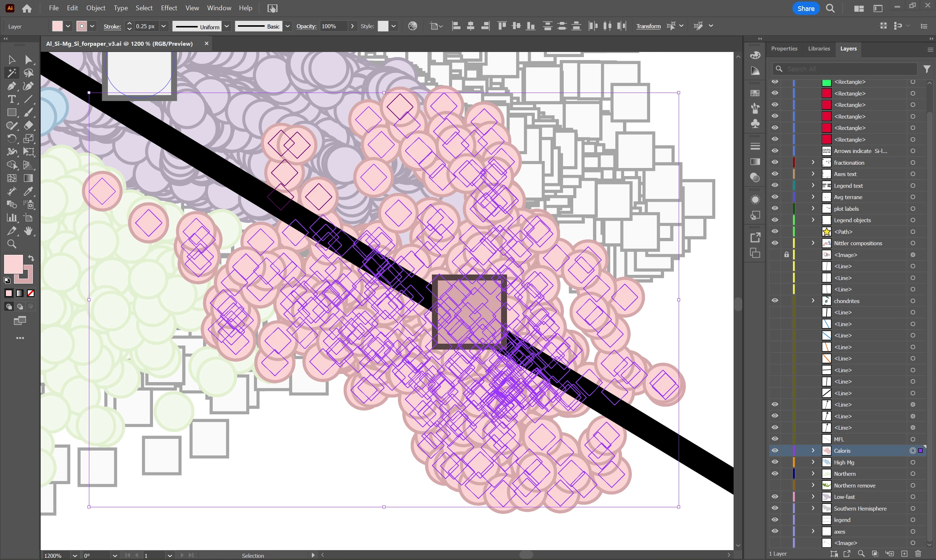This screenshot has width=936, height=560.
Task: Open the Transform panel link
Action: coord(648,26)
